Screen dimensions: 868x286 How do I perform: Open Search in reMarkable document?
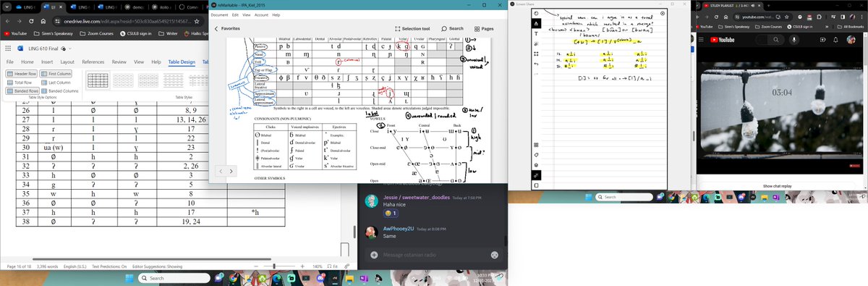click(x=452, y=28)
